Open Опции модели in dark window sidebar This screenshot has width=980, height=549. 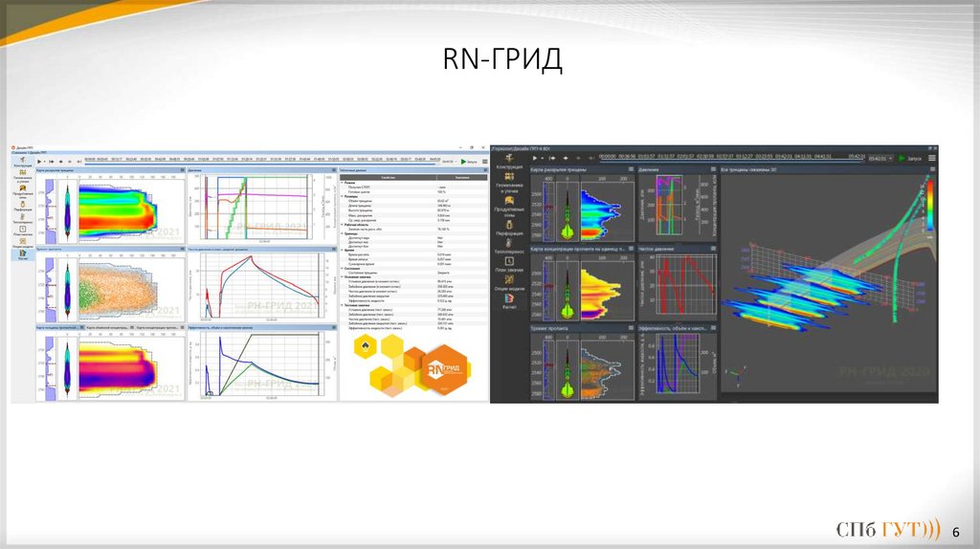coord(509,283)
